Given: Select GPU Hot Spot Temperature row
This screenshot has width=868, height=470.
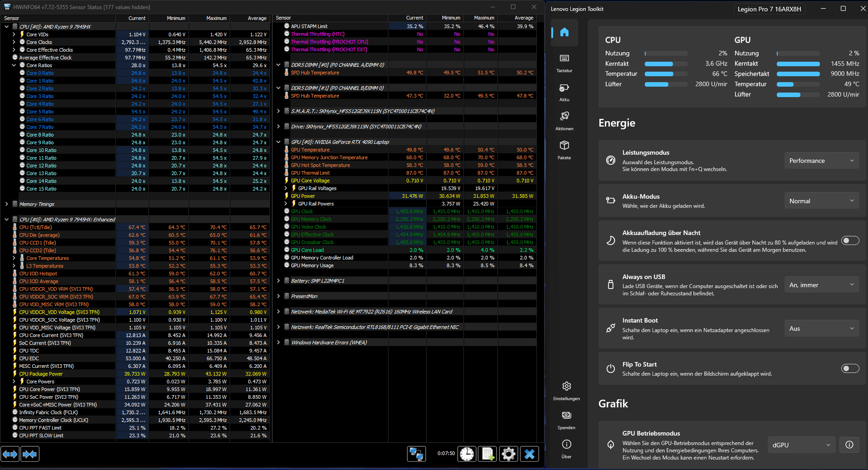Looking at the screenshot, I should coord(405,165).
